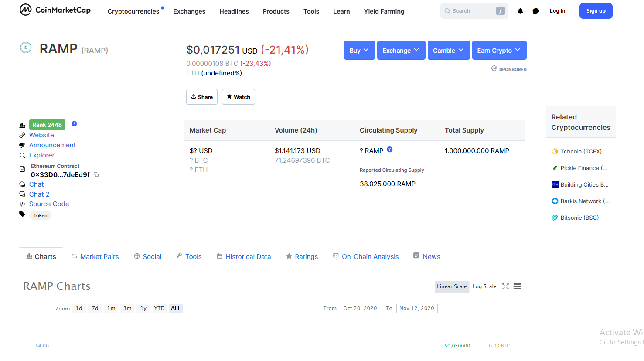Click the Building Cities coin icon

point(555,184)
